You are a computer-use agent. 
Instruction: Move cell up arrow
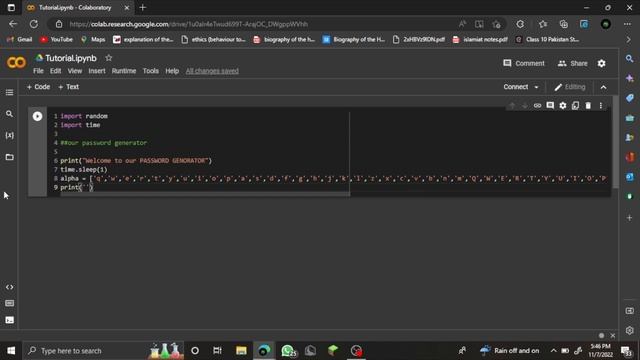point(512,106)
